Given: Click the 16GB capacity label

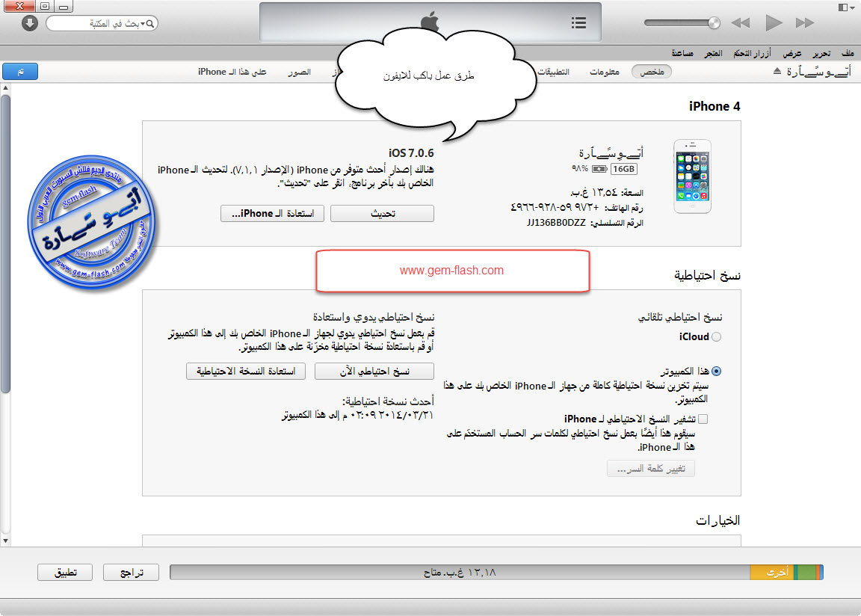Looking at the screenshot, I should click(624, 169).
